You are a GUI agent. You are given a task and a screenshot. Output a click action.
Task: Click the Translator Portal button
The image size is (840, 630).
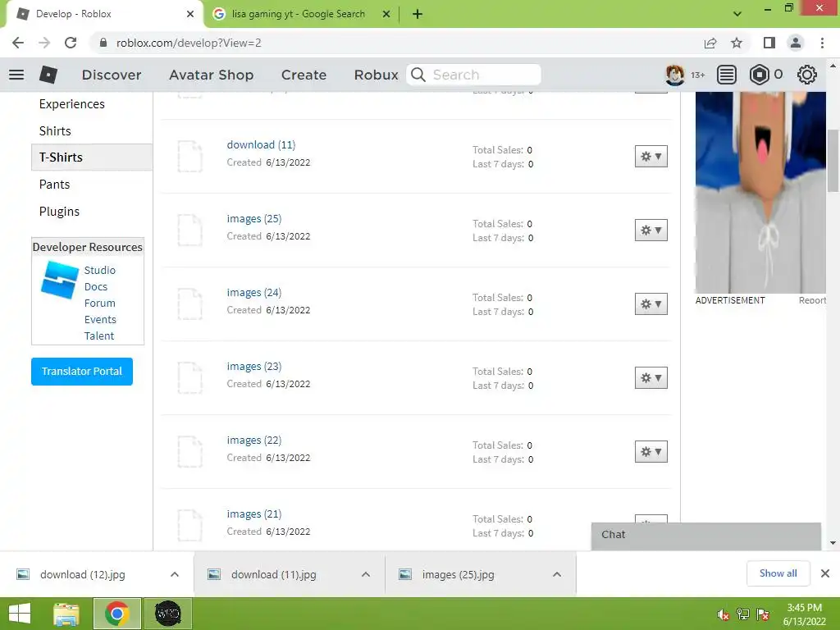[x=82, y=372]
